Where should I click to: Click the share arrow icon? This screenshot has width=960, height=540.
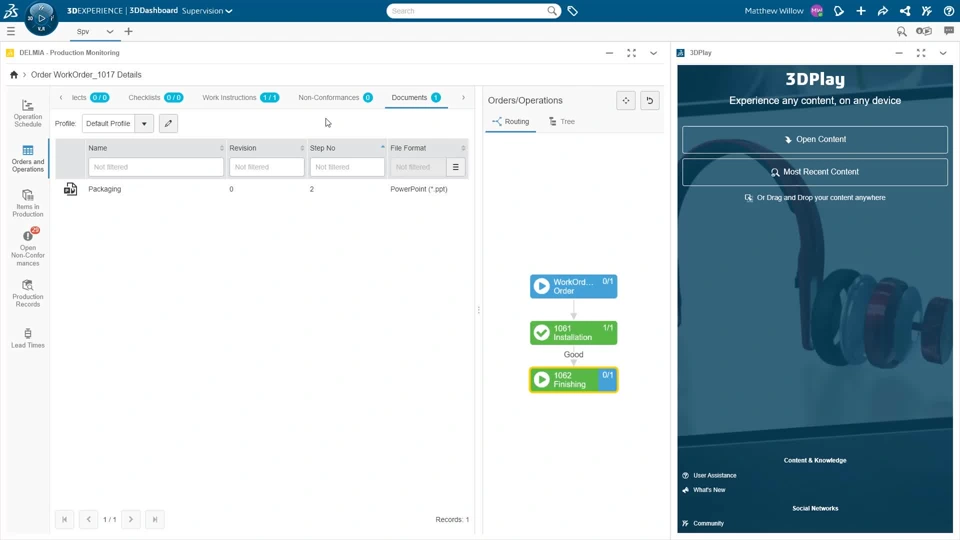point(882,11)
